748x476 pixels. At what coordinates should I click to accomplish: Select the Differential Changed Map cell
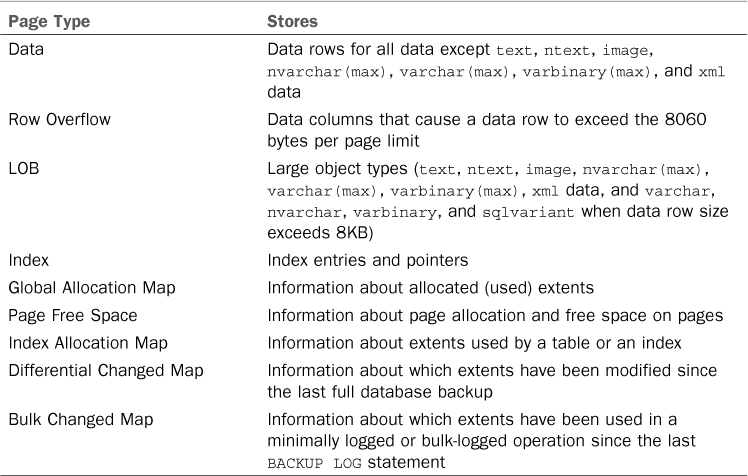105,371
